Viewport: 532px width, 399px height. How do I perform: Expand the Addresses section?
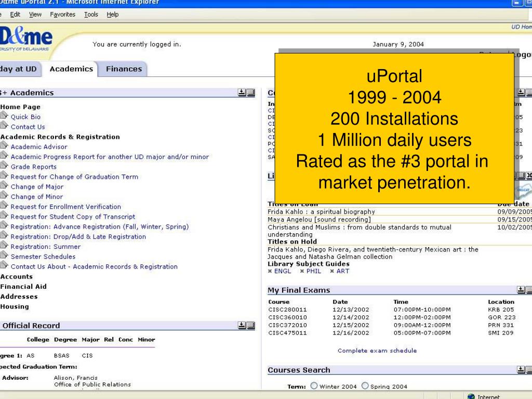[19, 297]
